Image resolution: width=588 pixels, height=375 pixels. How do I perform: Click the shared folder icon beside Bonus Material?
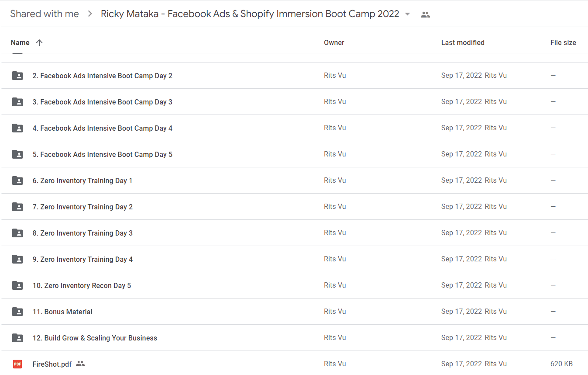(x=17, y=312)
